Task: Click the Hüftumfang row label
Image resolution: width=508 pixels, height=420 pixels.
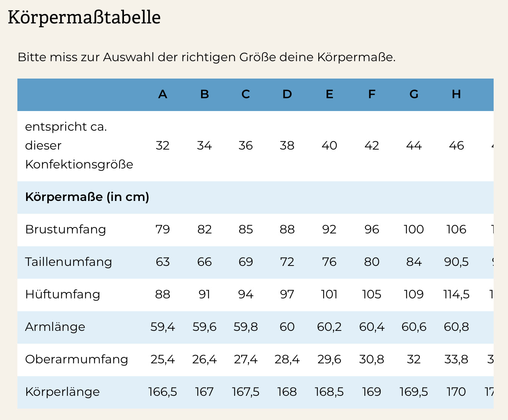Action: [x=62, y=295]
